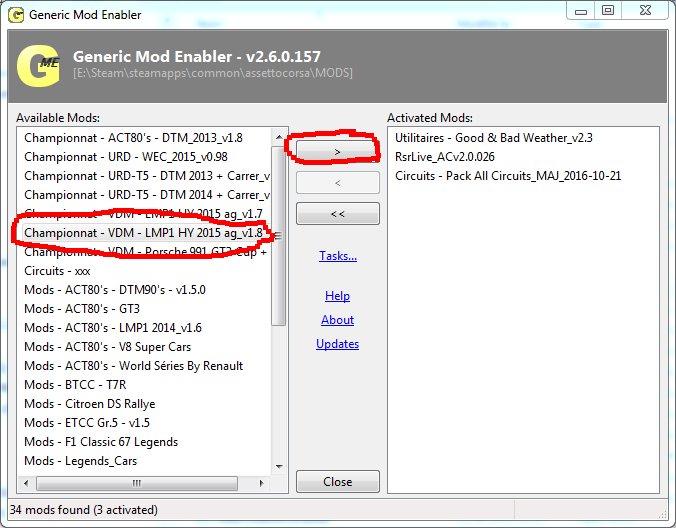The image size is (676, 528).
Task: Deactivate all mods with << button
Action: (338, 214)
